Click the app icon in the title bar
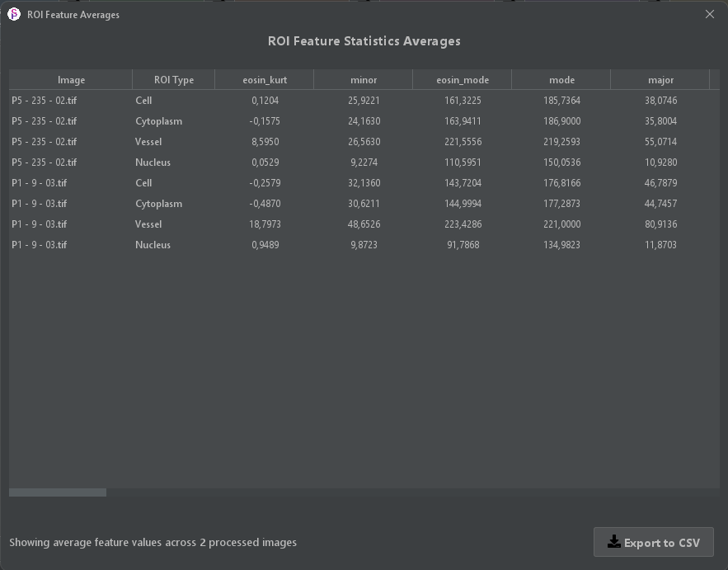This screenshot has height=570, width=728. [12, 14]
